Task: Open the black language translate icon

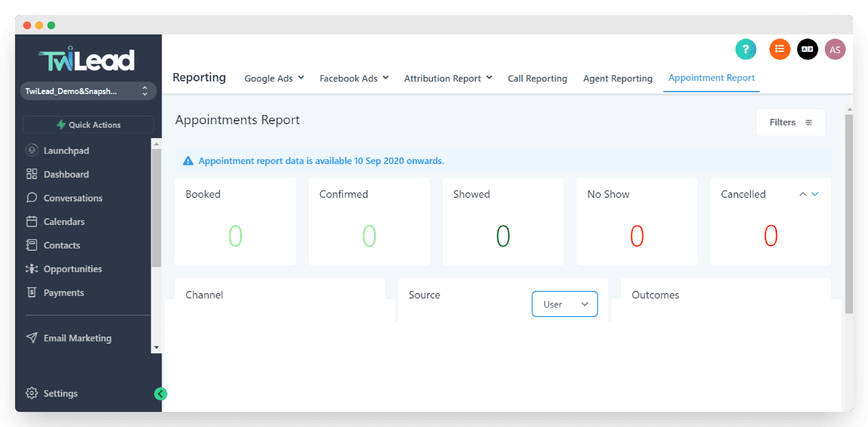Action: click(x=808, y=49)
